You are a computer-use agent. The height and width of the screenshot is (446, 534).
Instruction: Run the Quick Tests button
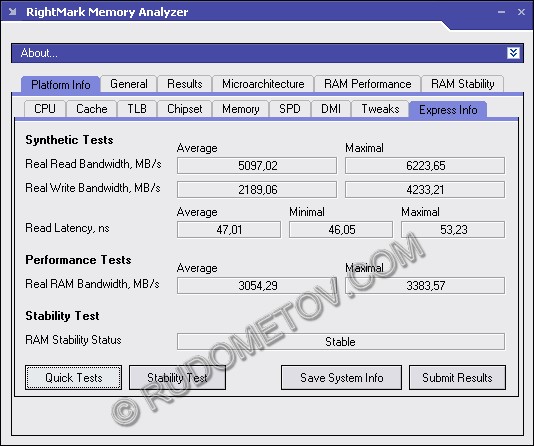(73, 378)
